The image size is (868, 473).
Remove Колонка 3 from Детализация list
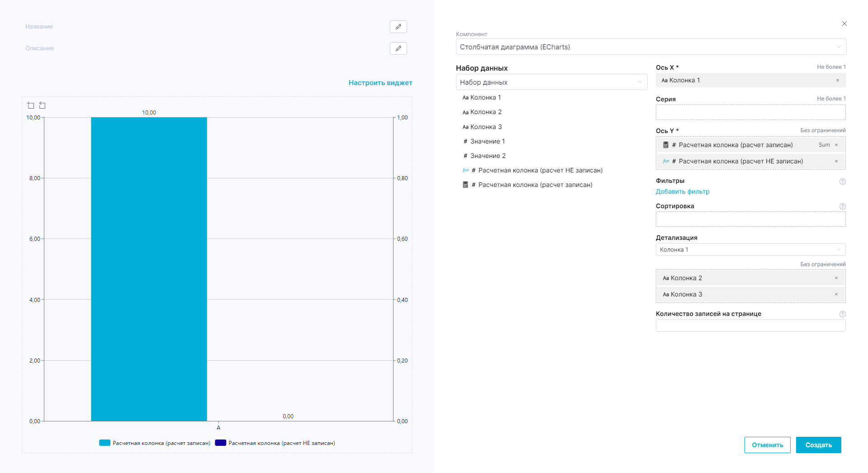tap(836, 294)
